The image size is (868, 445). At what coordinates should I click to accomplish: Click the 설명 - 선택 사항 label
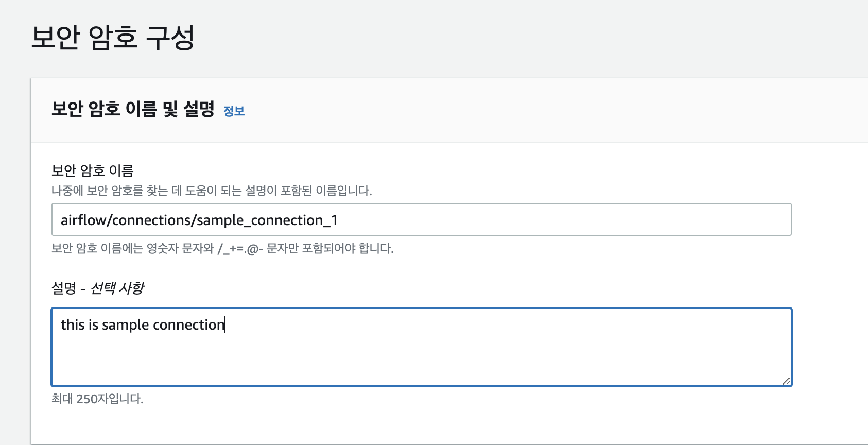click(x=98, y=288)
